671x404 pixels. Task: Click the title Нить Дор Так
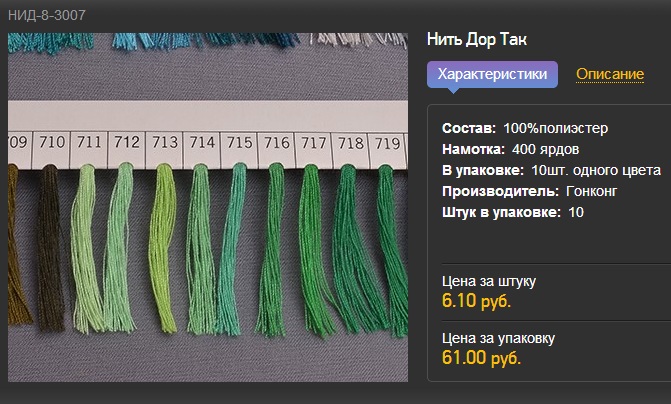[x=477, y=39]
